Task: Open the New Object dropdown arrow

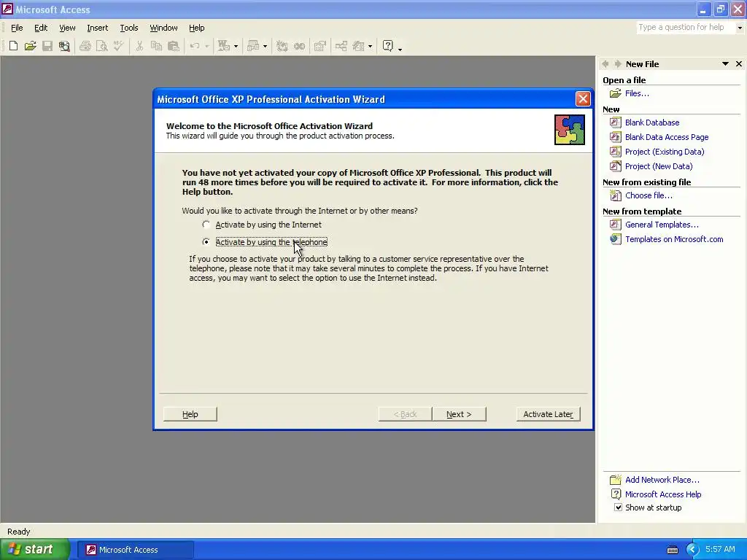Action: (x=370, y=46)
